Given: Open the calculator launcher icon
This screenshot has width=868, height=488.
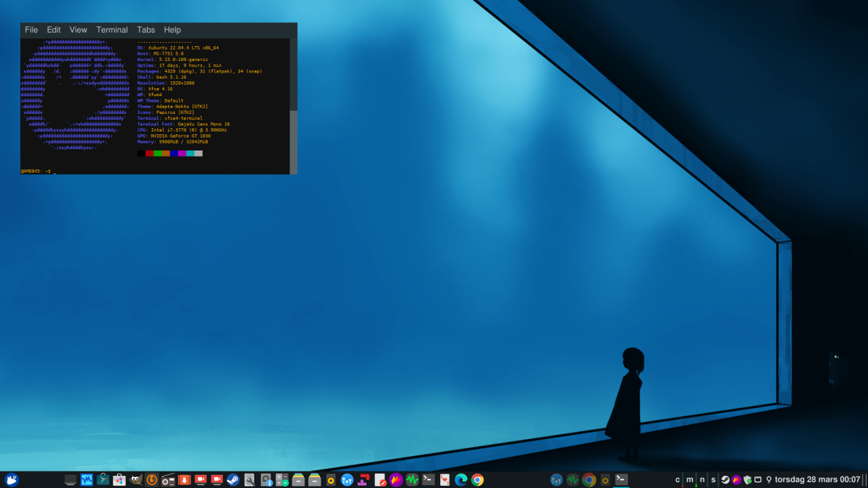Looking at the screenshot, I should pyautogui.click(x=282, y=480).
